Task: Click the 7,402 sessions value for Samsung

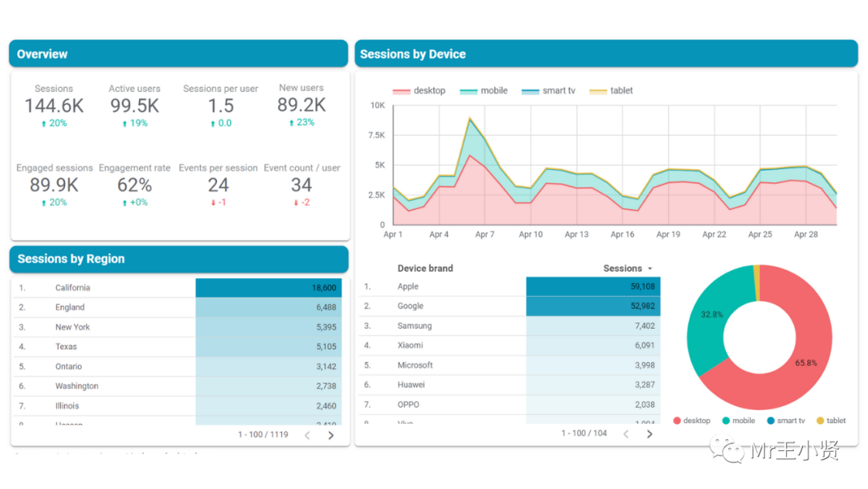Action: (x=645, y=326)
